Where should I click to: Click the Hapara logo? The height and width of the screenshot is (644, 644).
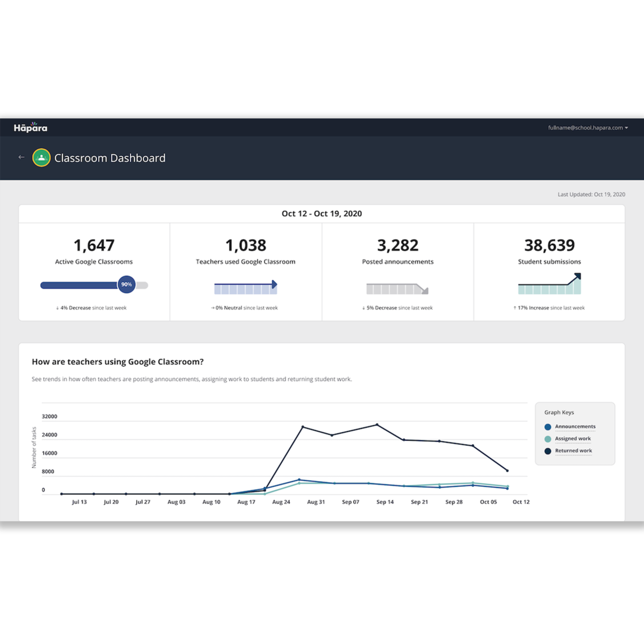pos(31,128)
